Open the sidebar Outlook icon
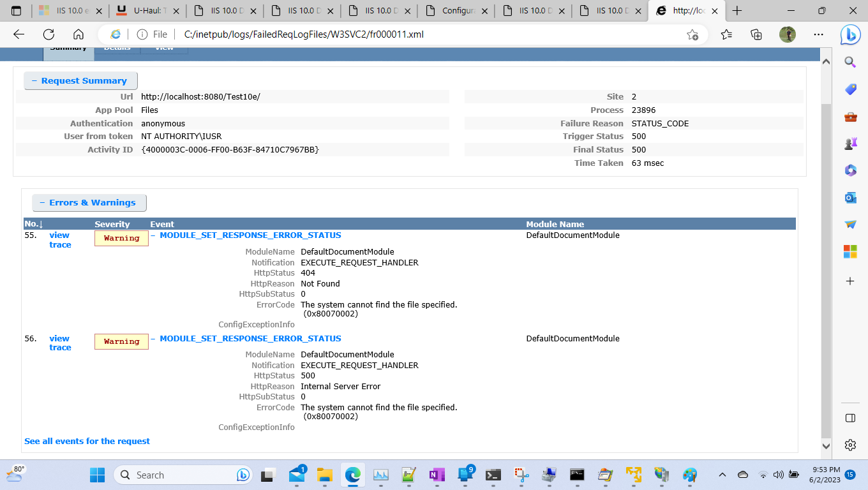 (850, 198)
